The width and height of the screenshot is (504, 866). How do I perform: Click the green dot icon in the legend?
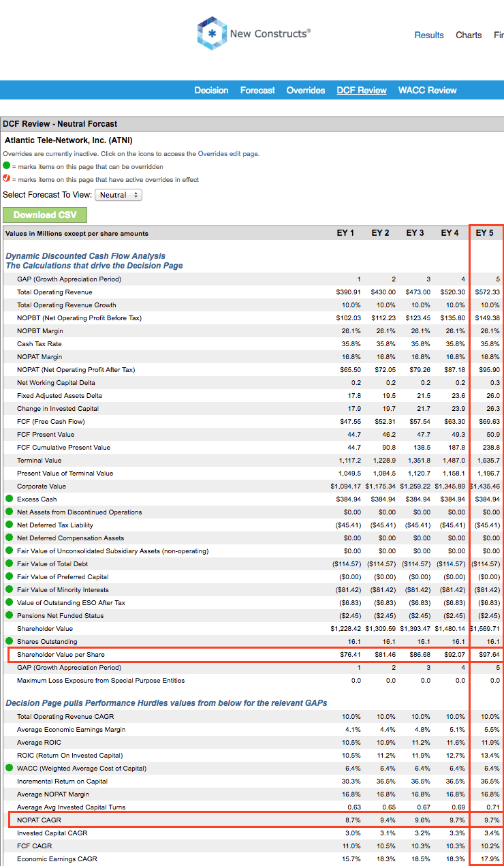coord(6,166)
